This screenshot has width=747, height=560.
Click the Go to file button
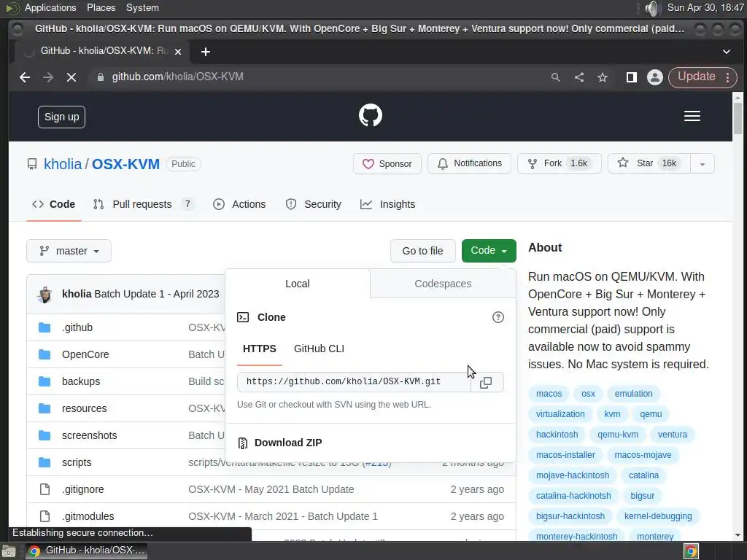(x=422, y=251)
